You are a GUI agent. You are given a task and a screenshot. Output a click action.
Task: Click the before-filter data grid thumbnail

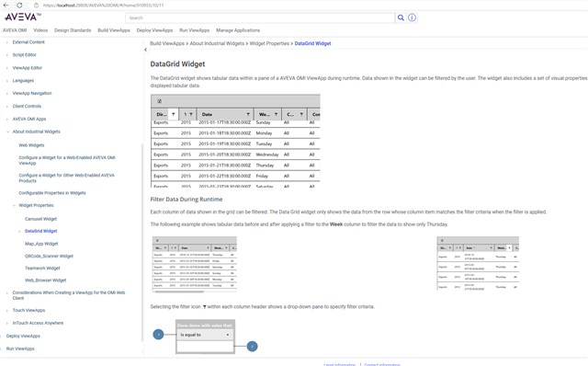pos(195,264)
